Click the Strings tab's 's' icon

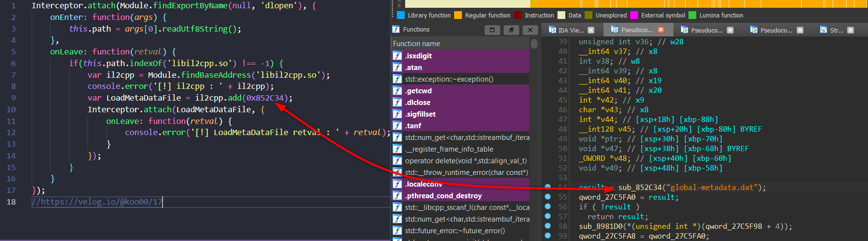click(823, 30)
